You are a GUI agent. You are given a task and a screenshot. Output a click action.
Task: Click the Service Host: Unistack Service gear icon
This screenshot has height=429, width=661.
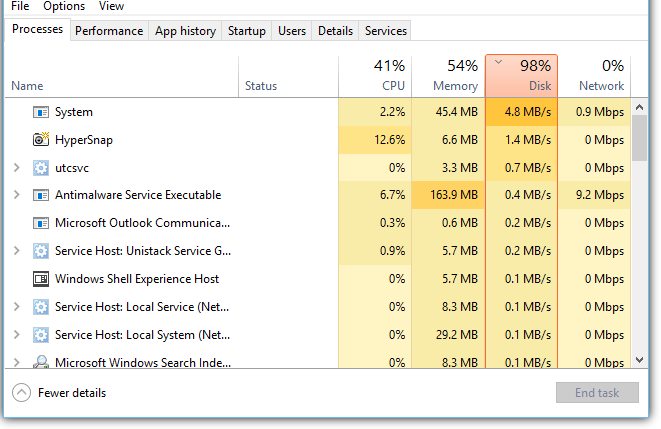click(41, 251)
